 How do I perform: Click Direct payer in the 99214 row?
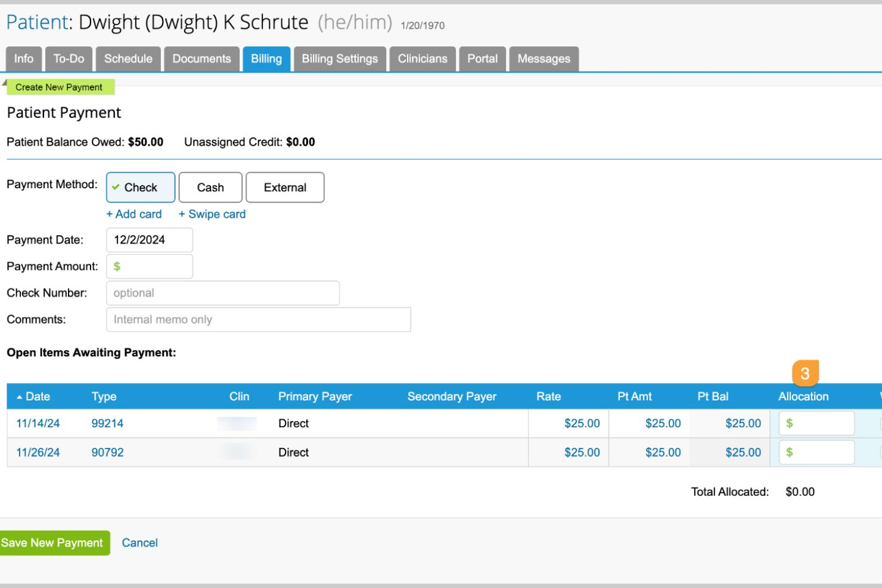point(293,424)
